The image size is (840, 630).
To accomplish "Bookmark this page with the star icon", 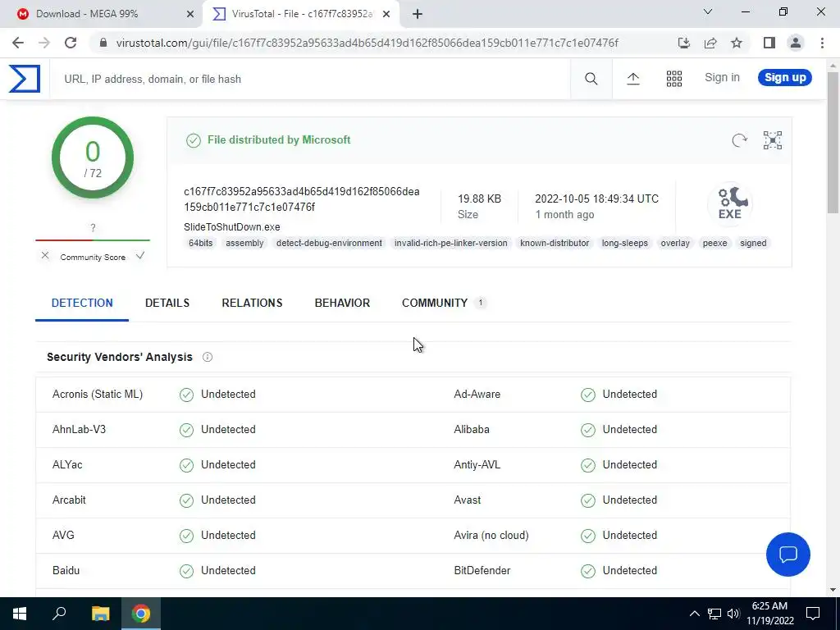I will (x=737, y=43).
